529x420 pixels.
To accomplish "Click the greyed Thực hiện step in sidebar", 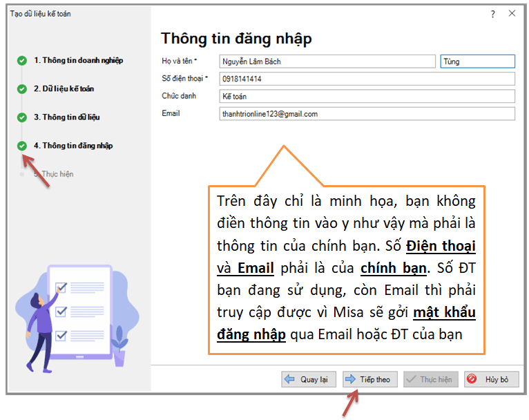I will pos(57,174).
